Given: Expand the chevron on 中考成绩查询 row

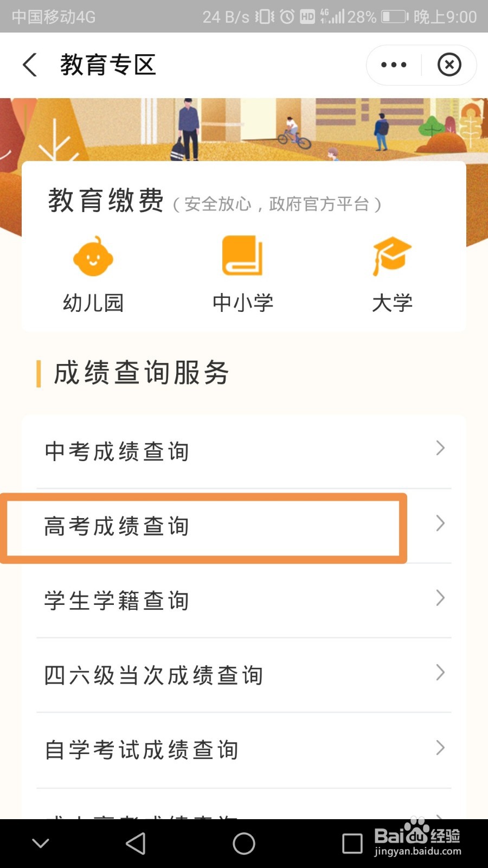Looking at the screenshot, I should [440, 448].
